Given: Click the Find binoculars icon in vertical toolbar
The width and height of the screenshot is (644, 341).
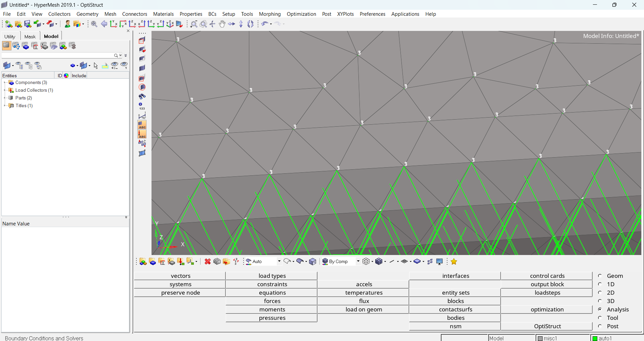Looking at the screenshot, I should pyautogui.click(x=142, y=96).
